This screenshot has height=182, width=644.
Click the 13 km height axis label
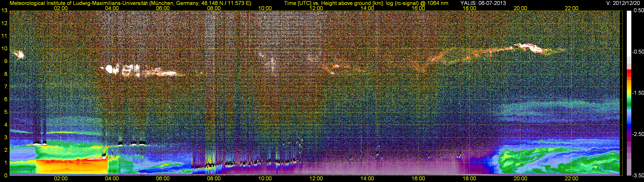[x=5, y=11]
